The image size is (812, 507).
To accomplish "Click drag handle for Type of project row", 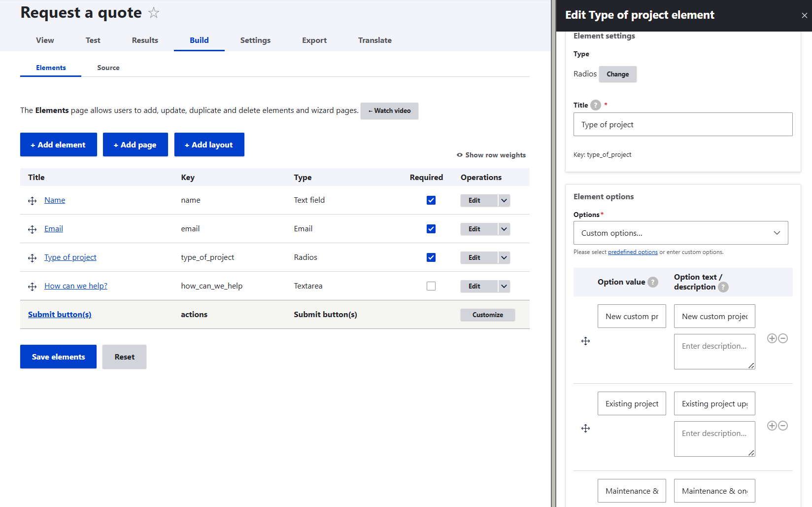I will click(33, 258).
